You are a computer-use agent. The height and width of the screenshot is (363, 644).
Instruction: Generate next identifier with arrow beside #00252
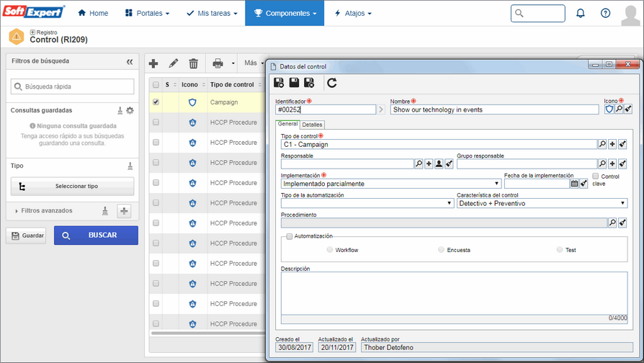381,109
